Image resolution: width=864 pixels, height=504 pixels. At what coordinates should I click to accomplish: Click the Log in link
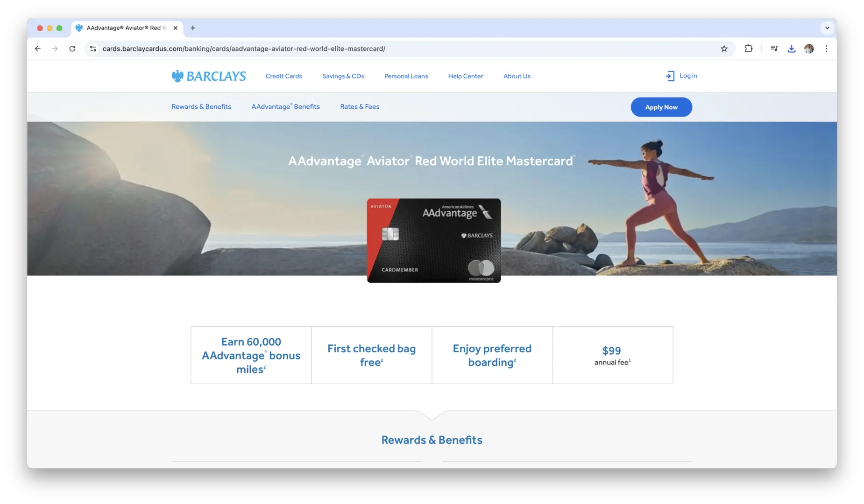pos(688,76)
